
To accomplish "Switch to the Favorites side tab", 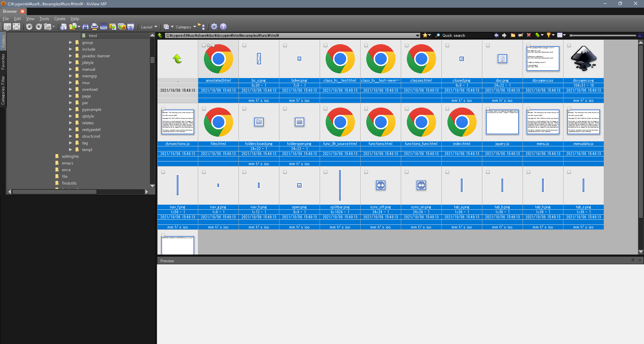I will click(3, 62).
